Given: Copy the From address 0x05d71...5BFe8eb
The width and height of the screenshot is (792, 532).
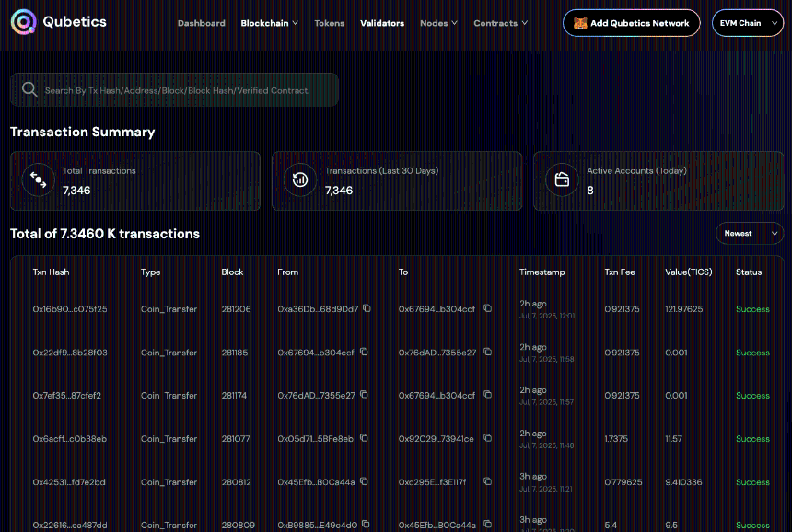Looking at the screenshot, I should click(364, 438).
